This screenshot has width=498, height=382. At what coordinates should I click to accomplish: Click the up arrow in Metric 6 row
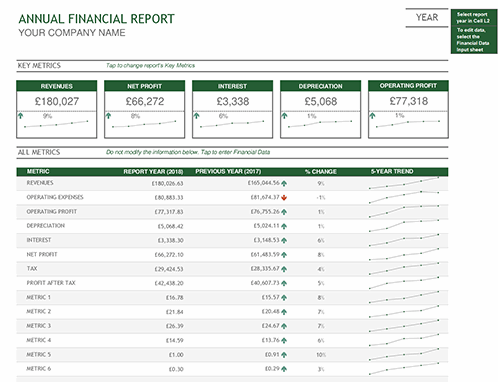pos(284,369)
